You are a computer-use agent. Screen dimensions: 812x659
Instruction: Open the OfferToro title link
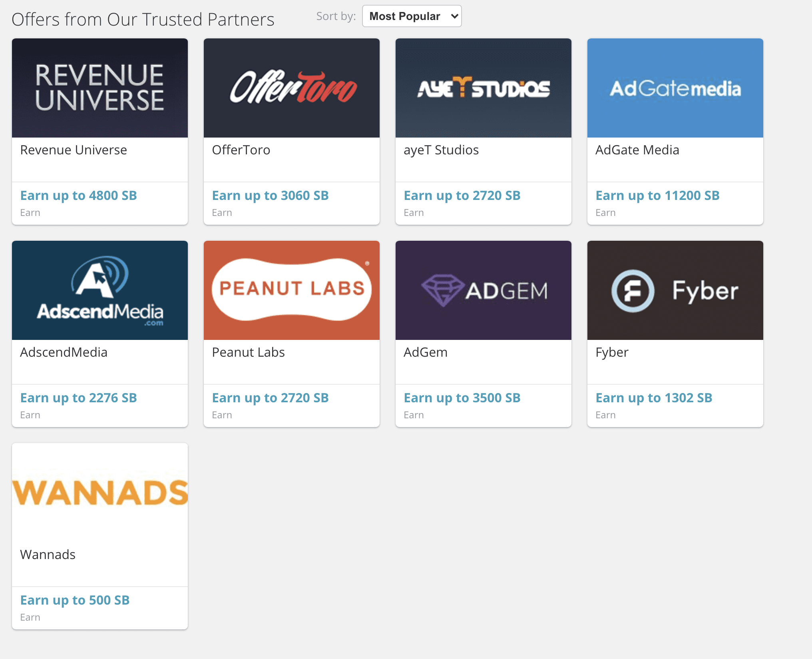tap(241, 150)
